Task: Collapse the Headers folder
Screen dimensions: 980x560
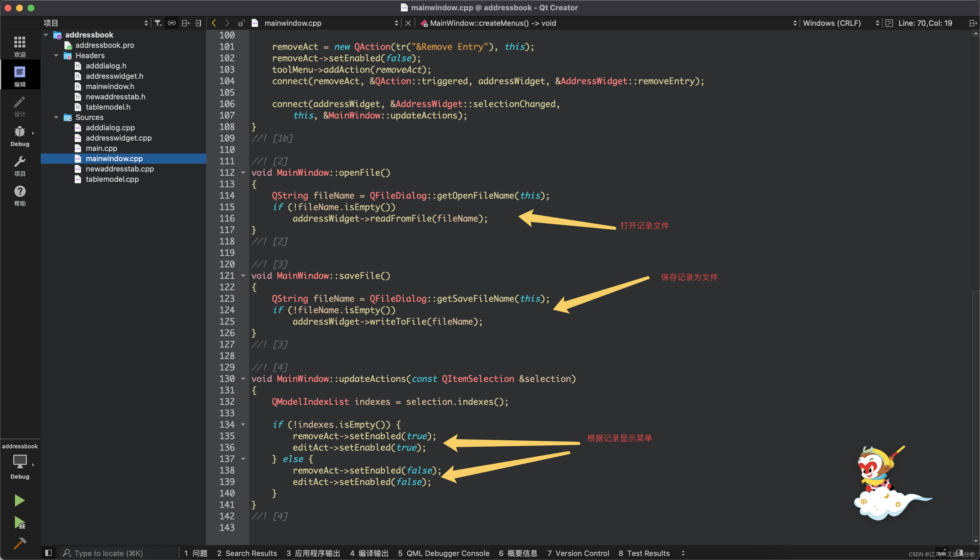Action: click(56, 55)
